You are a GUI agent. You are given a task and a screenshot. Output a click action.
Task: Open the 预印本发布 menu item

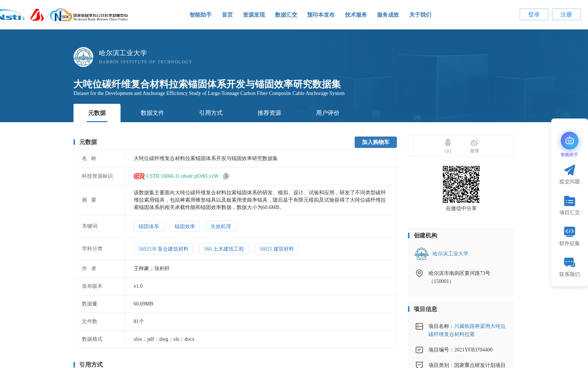(x=321, y=15)
